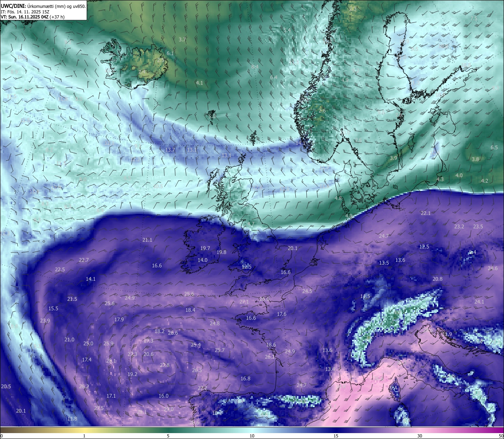Viewport: 504px width, 439px height.
Task: Click the 23.9 map value
Action: [45, 321]
